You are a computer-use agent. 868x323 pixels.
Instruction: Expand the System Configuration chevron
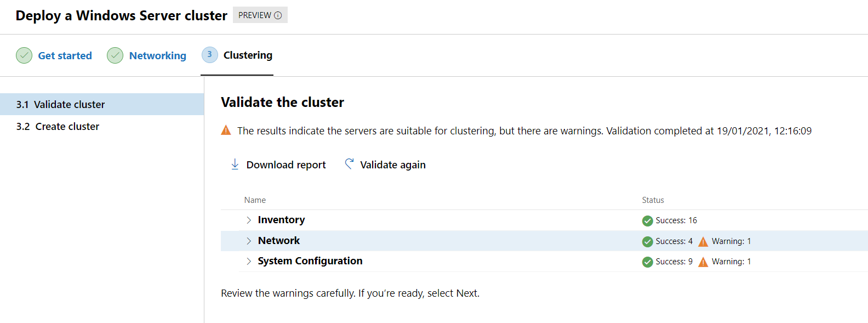pos(249,261)
